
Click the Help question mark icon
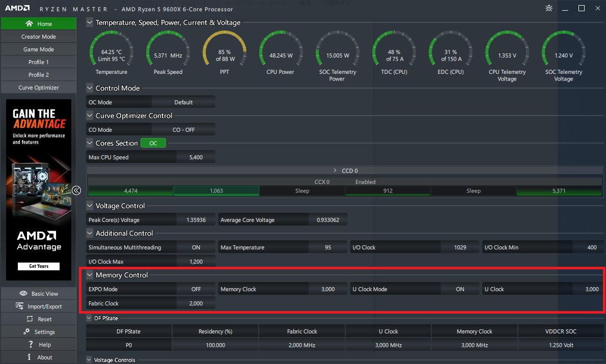tap(31, 344)
